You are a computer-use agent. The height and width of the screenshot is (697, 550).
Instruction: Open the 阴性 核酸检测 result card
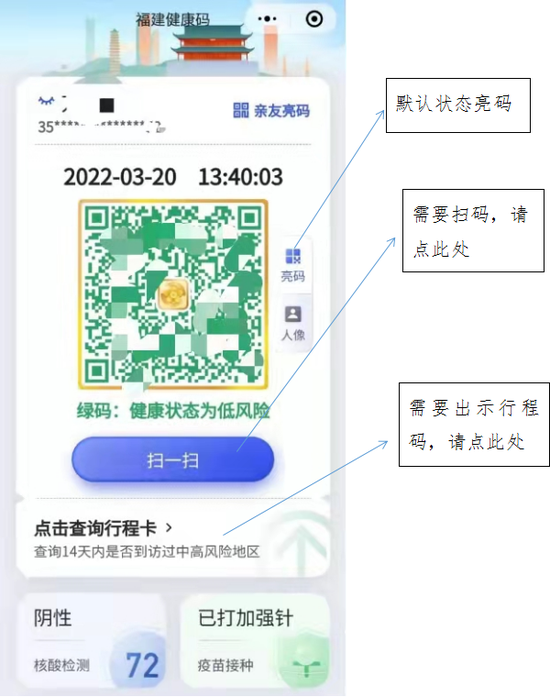(x=91, y=641)
